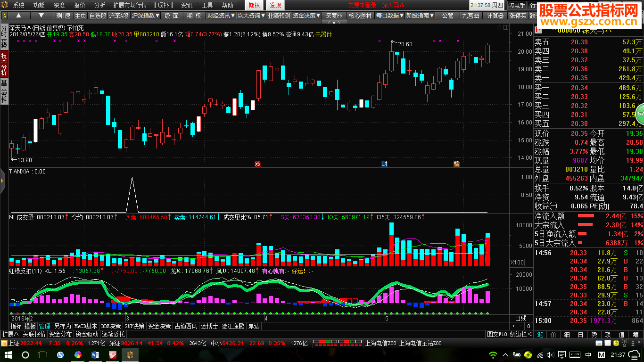Click the 九宫图 button

coord(471,16)
